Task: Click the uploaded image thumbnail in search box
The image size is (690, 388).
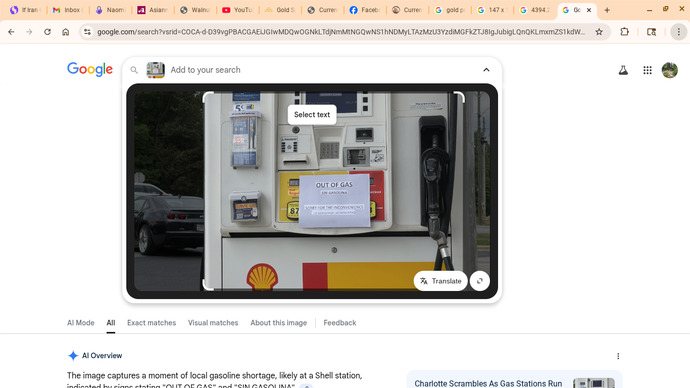Action: pyautogui.click(x=155, y=70)
